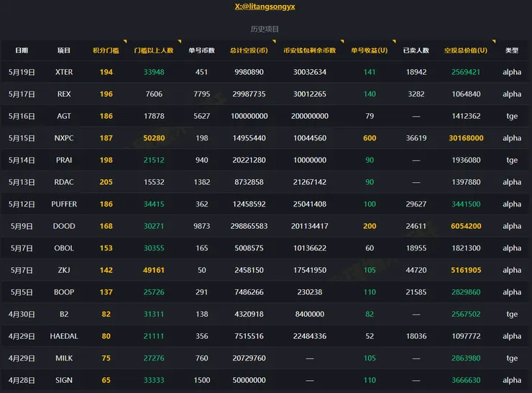Sort by the 项目 column header
Screen dimensions: 532x393
coord(64,50)
